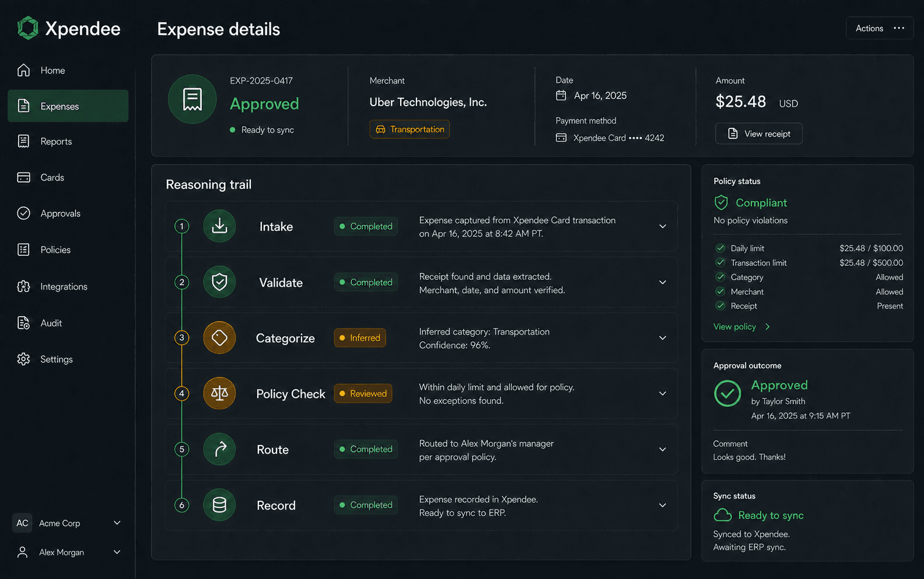Screen dimensions: 924x579
Task: Click the expense ID EXP-2025-0417
Action: [x=261, y=80]
